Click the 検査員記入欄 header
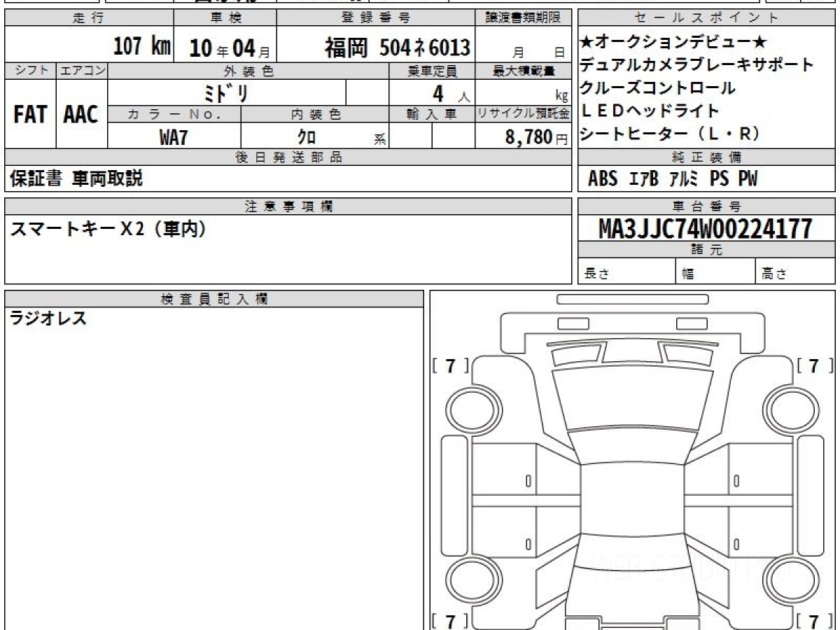The image size is (840, 630). coord(214,299)
